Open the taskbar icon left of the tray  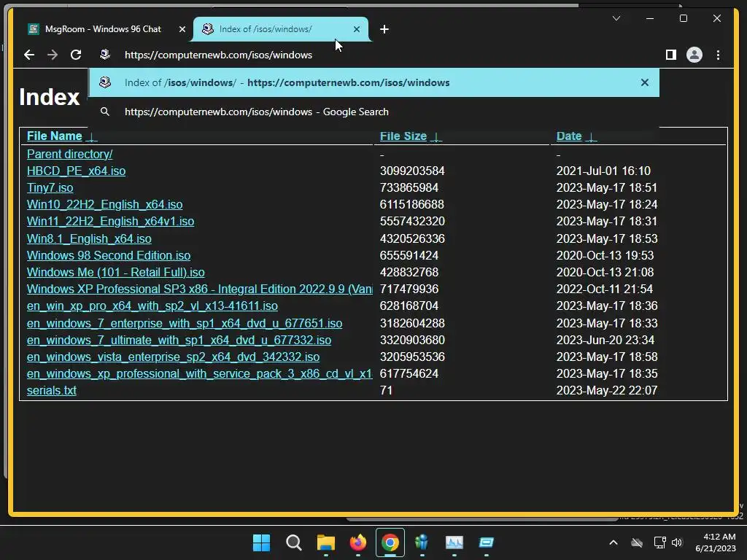click(487, 542)
